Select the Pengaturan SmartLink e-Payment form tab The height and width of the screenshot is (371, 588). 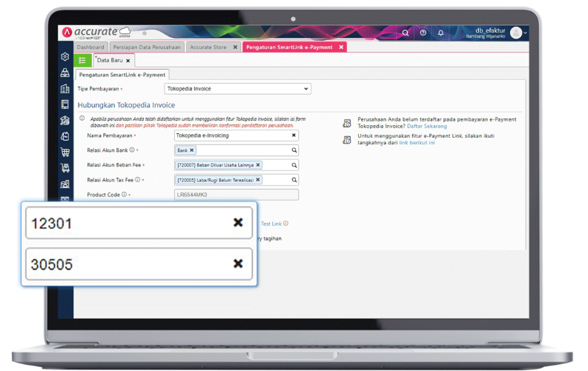click(x=122, y=75)
